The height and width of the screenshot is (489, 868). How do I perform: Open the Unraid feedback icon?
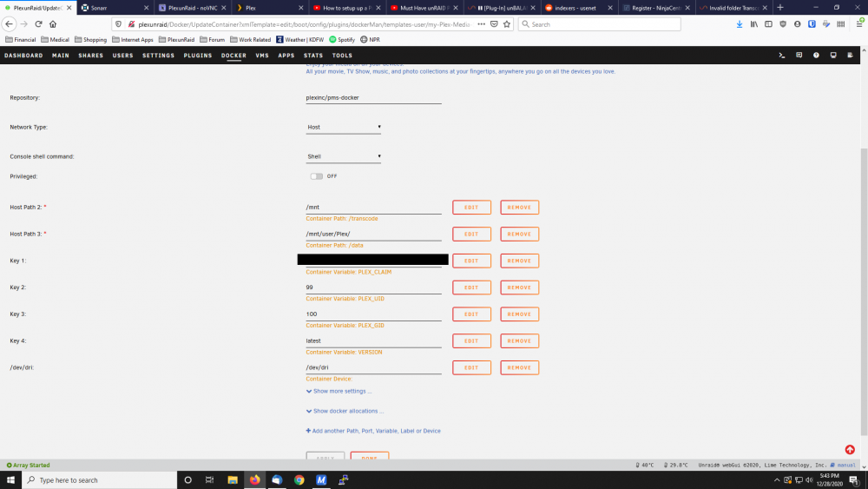799,56
